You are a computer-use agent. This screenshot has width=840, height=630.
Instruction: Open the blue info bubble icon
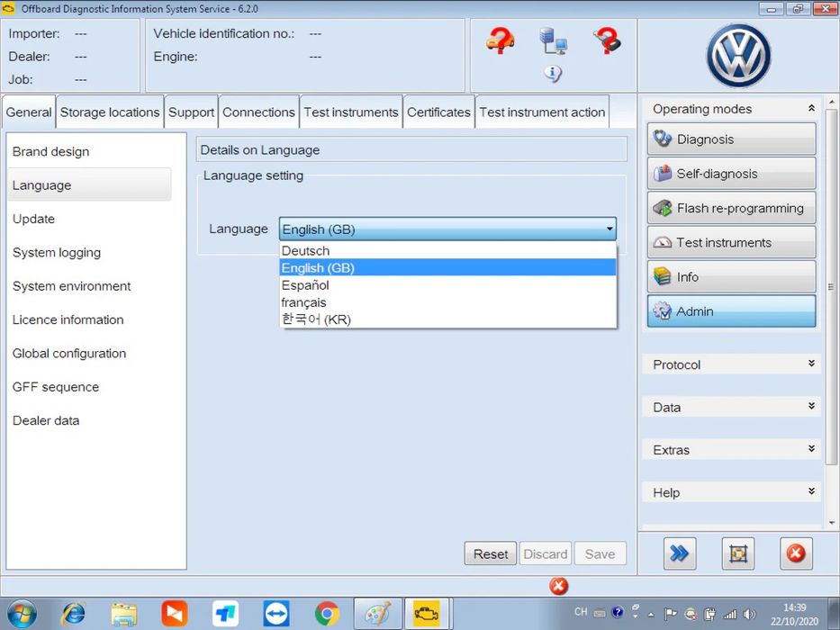(553, 73)
